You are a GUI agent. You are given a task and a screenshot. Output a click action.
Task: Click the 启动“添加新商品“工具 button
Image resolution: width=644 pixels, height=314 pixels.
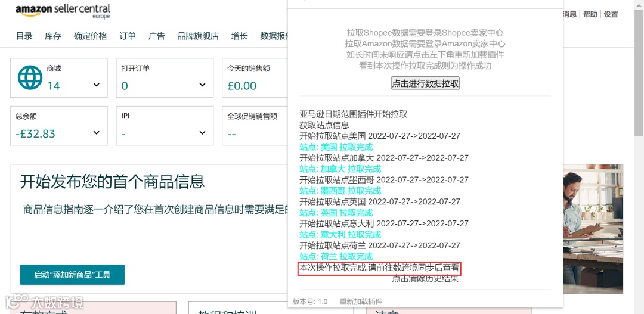click(x=72, y=275)
